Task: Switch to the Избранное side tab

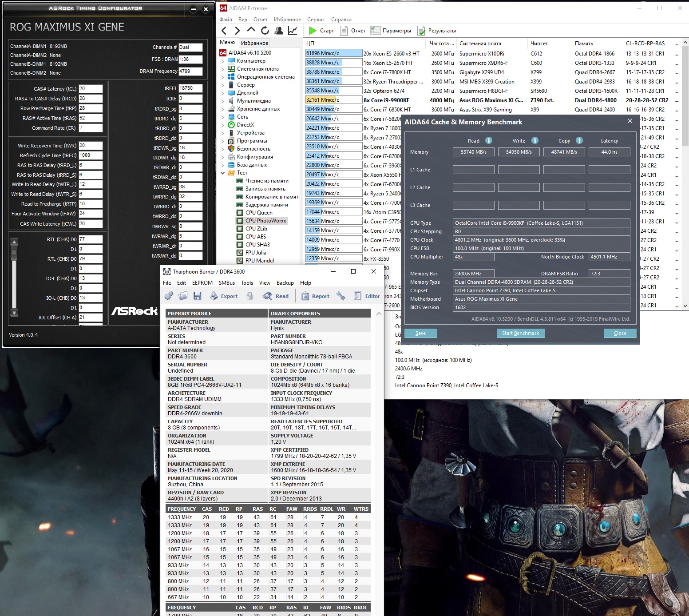Action: pyautogui.click(x=254, y=43)
